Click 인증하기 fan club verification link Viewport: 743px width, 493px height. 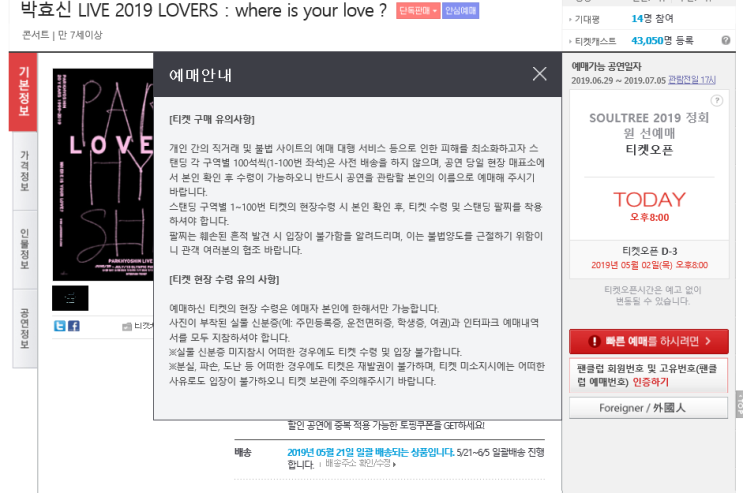651,382
